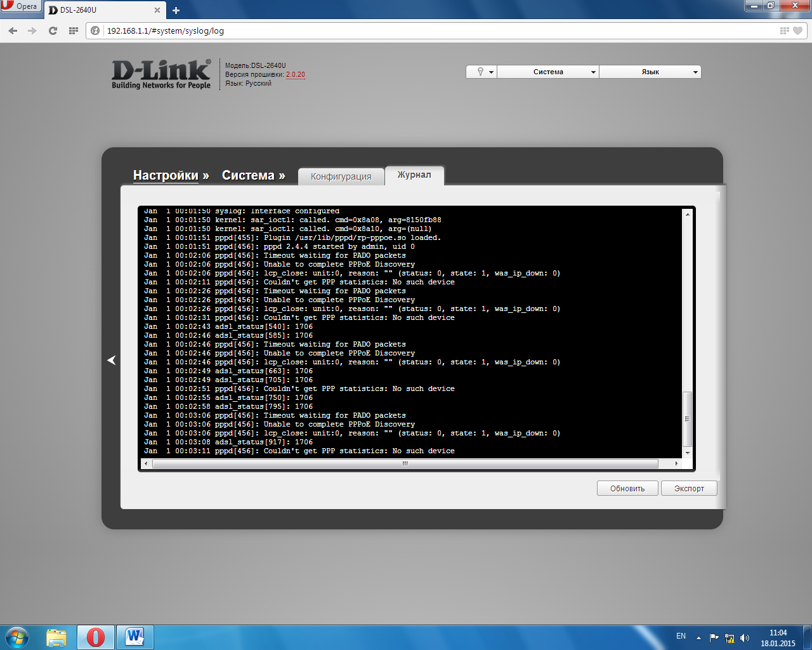The height and width of the screenshot is (650, 812).
Task: Expand the lightbulb hints dropdown
Action: coord(481,72)
